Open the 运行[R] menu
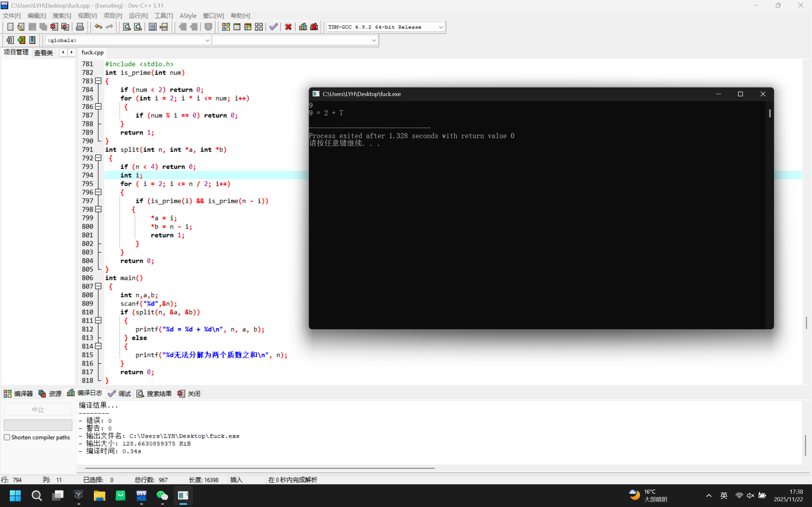The width and height of the screenshot is (812, 507). tap(138, 16)
